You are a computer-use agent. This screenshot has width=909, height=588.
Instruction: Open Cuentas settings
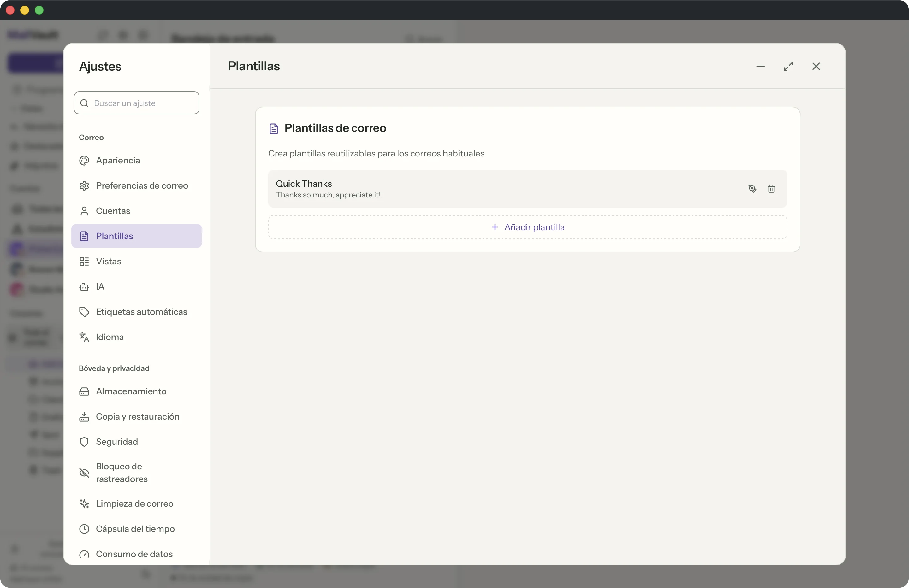(136, 211)
